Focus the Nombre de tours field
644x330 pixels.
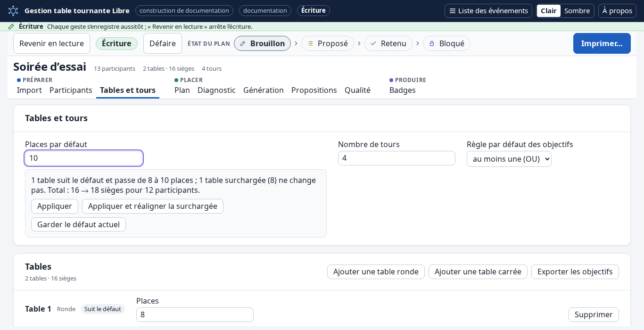point(396,158)
